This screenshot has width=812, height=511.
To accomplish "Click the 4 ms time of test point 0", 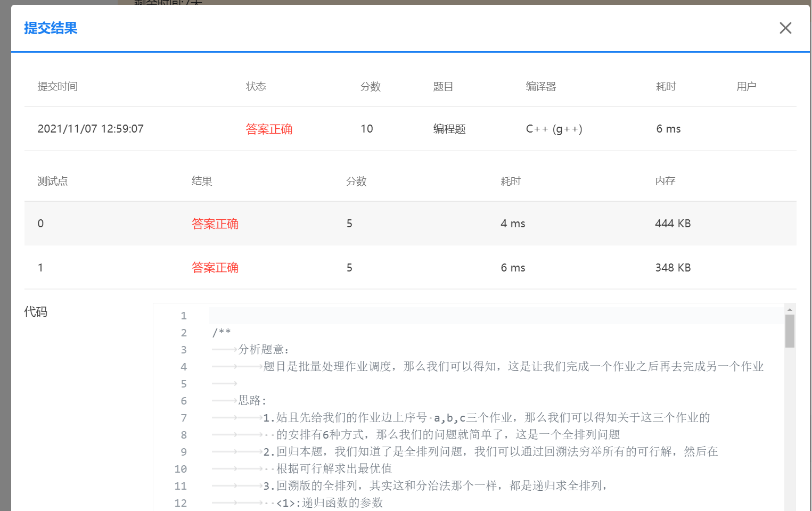I will [x=513, y=224].
